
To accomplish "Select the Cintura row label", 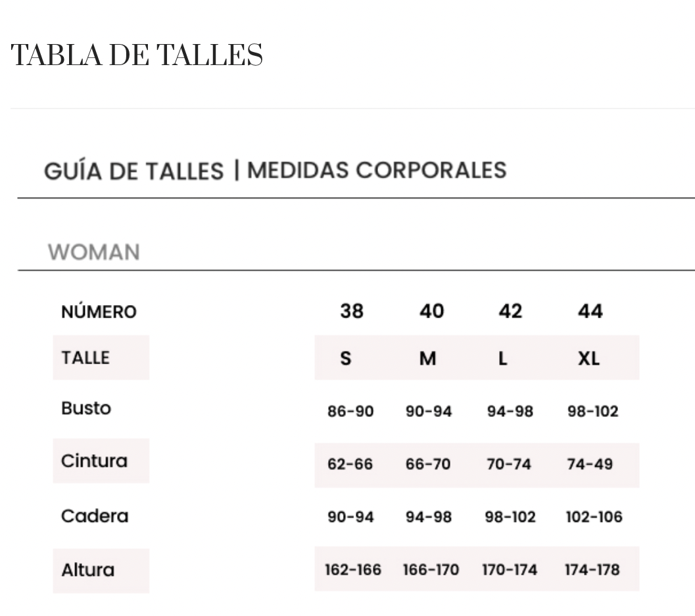I will click(94, 461).
